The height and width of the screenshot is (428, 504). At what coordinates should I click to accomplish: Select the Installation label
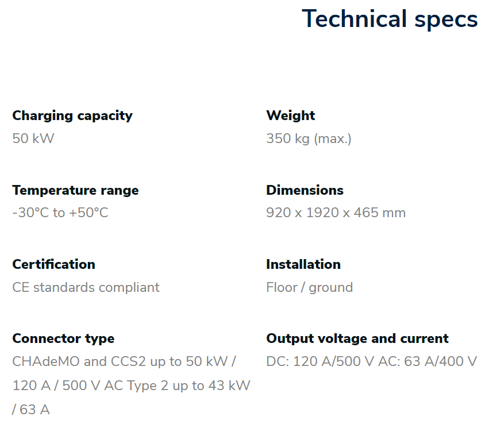coord(303,264)
